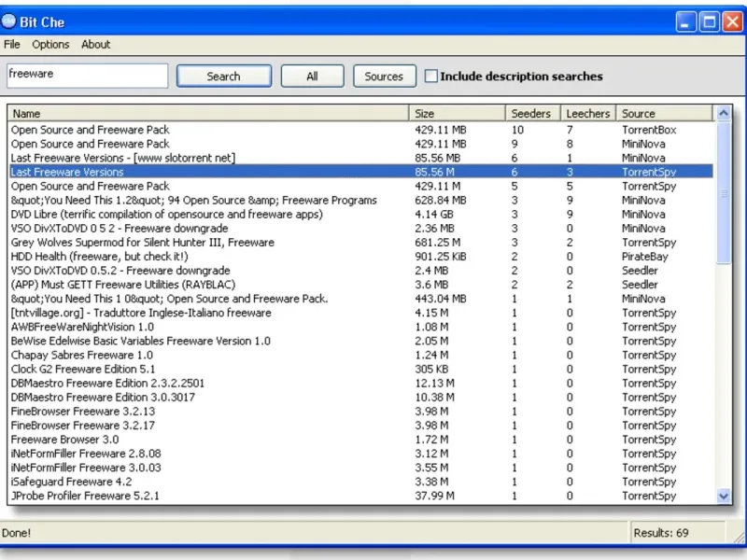This screenshot has width=747, height=560.
Task: Close the Bit Che window
Action: click(731, 21)
